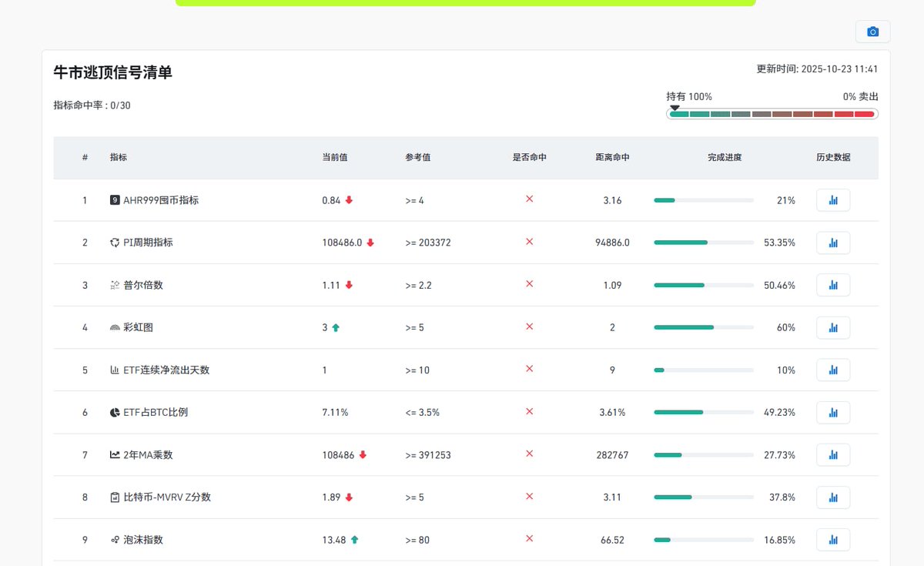The width and height of the screenshot is (924, 566).
Task: Click the hold/sell gauge bar
Action: click(772, 114)
